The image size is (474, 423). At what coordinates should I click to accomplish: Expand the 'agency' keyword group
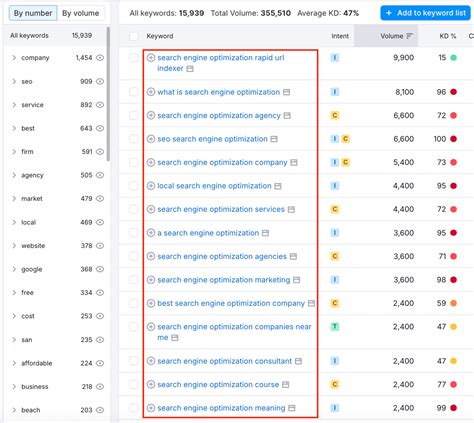click(x=14, y=175)
